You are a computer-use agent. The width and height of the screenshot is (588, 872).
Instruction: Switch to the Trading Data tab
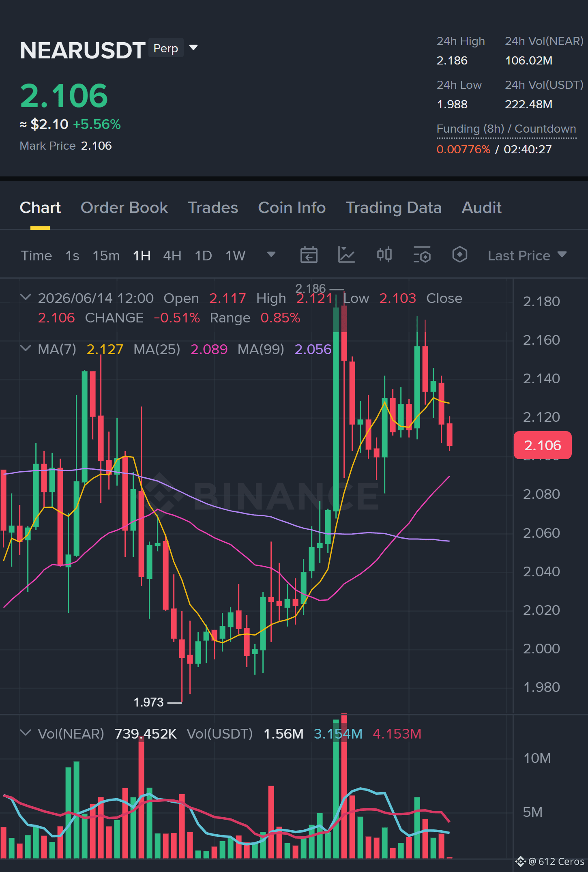pos(393,208)
